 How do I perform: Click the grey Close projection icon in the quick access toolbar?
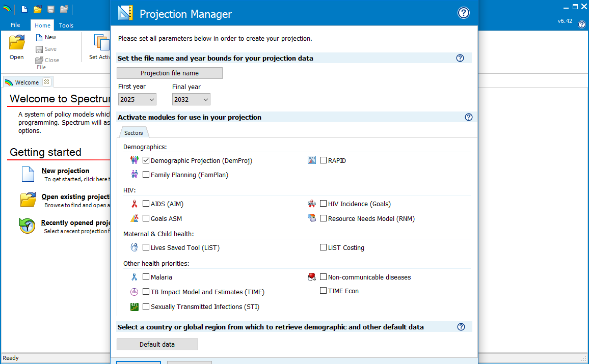point(64,9)
